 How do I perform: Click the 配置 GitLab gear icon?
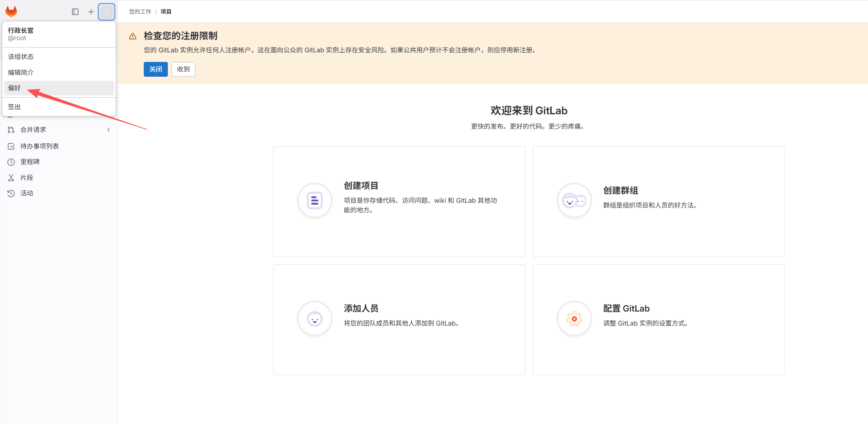pyautogui.click(x=574, y=319)
